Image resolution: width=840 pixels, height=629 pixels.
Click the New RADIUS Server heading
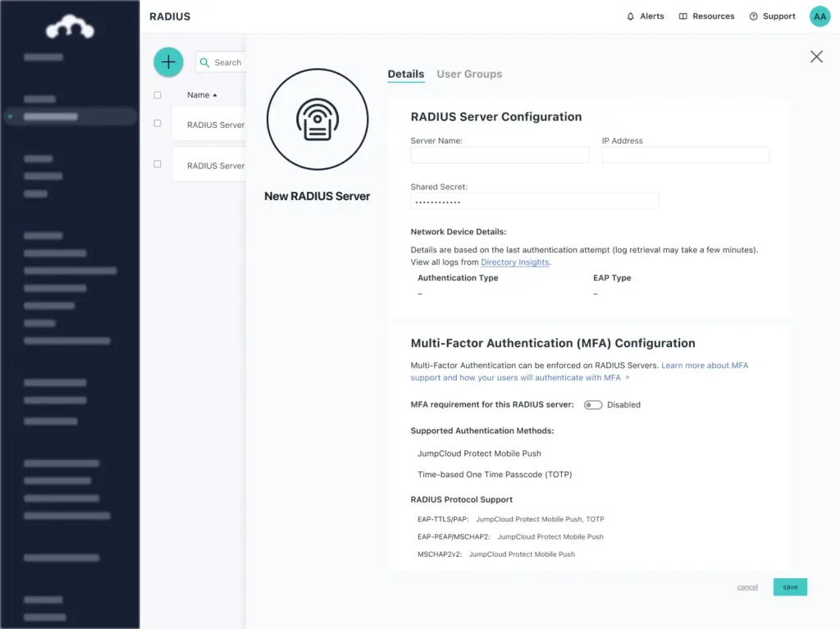point(317,197)
